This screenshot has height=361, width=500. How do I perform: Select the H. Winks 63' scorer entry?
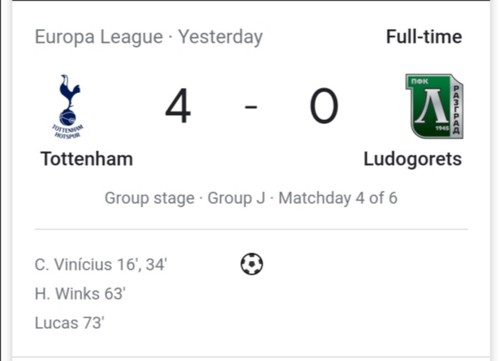pyautogui.click(x=80, y=294)
